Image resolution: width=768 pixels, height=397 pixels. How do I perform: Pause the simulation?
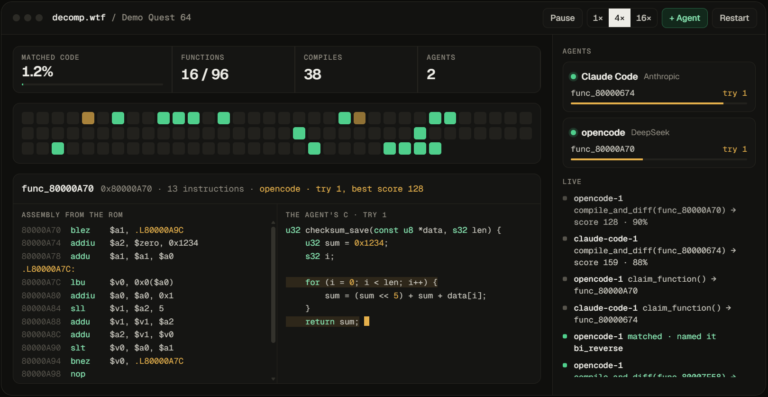[562, 18]
